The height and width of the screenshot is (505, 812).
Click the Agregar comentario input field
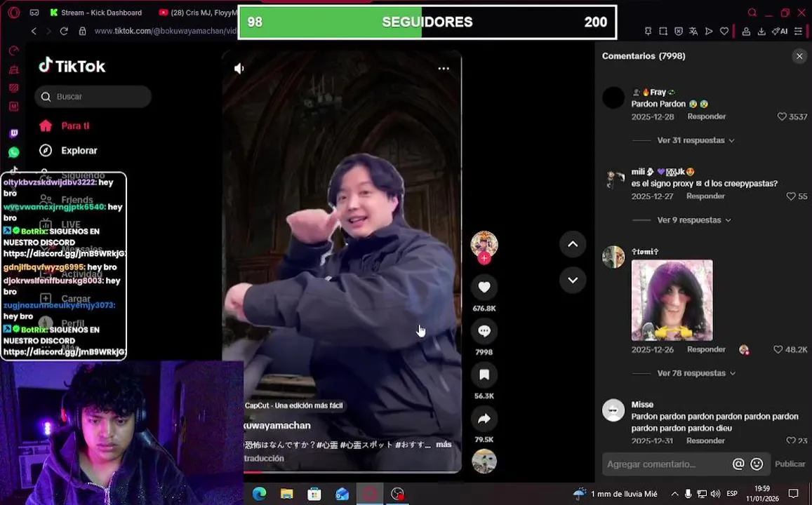[667, 464]
